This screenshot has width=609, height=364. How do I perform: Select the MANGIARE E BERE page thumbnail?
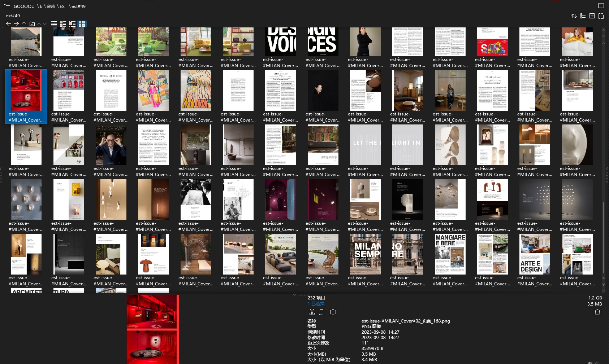450,254
